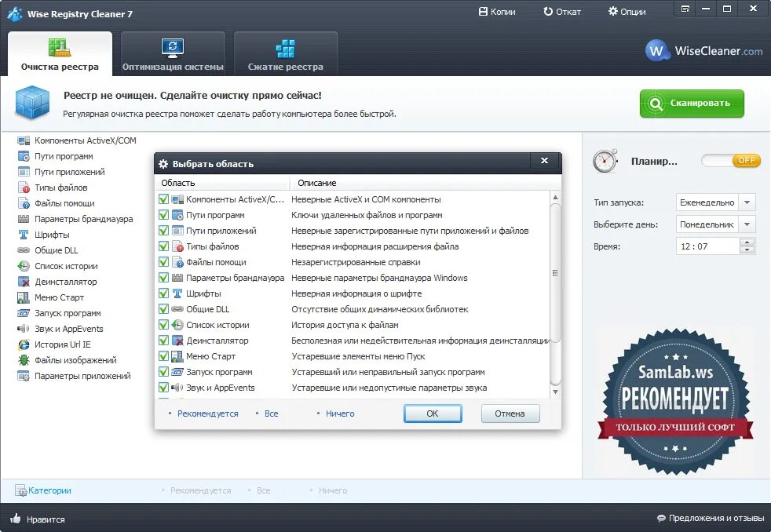Uncheck Компоненты ActiveX/C... in dialog
Viewport: 771px width, 532px height.
click(x=164, y=199)
